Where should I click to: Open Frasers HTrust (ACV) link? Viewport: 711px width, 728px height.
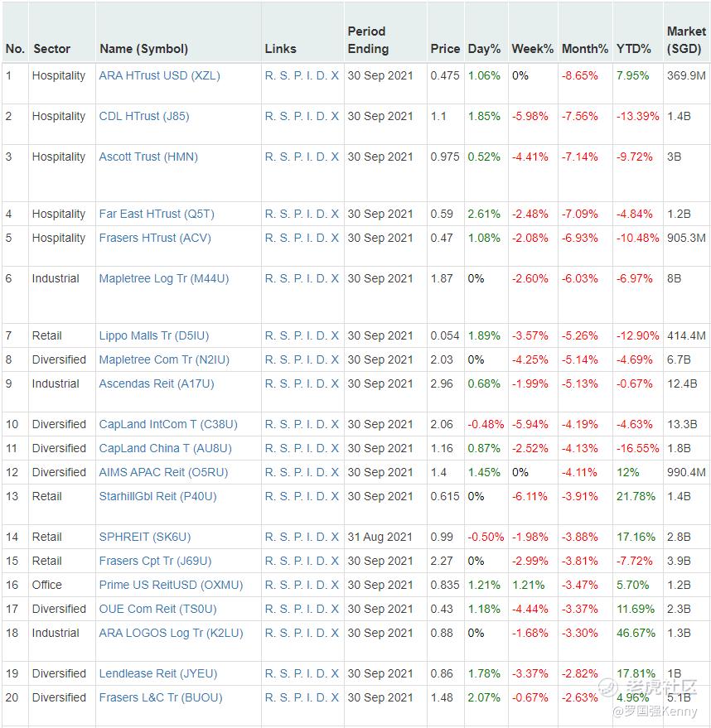click(155, 238)
